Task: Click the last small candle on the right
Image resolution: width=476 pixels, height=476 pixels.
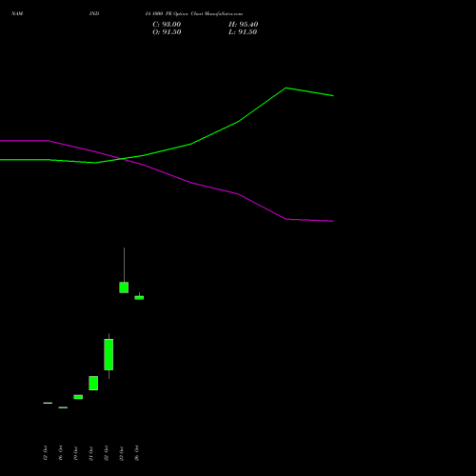Action: (x=139, y=297)
